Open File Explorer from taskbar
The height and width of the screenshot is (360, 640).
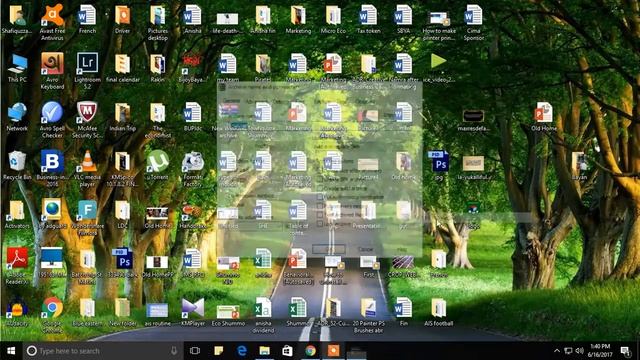[264, 351]
